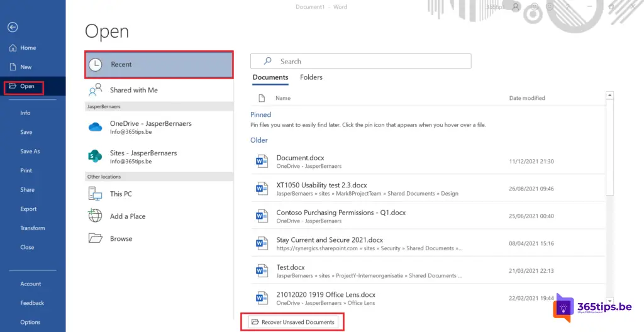Screen dimensions: 644x332
Task: Click the date 11/12/2021 21:30
Action: pos(531,162)
